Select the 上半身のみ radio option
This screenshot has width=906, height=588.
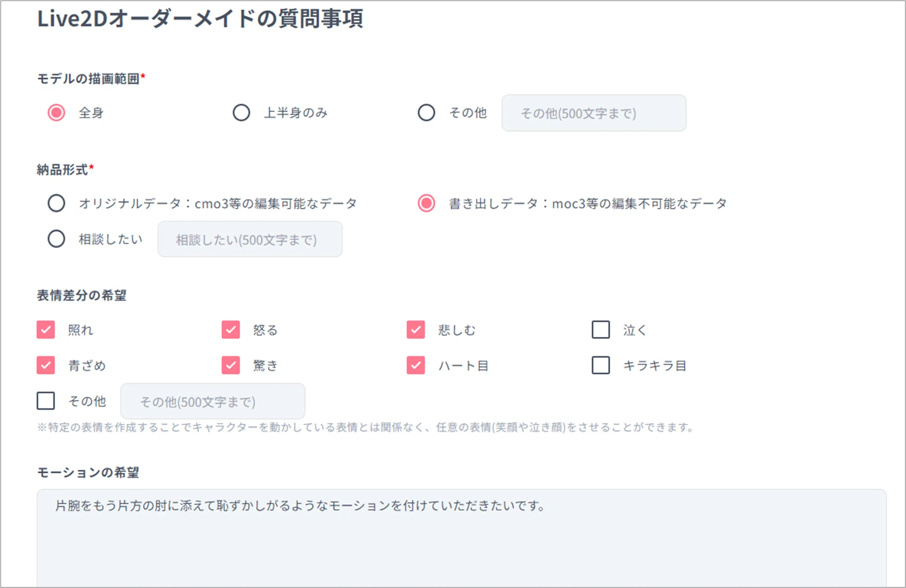pyautogui.click(x=241, y=112)
